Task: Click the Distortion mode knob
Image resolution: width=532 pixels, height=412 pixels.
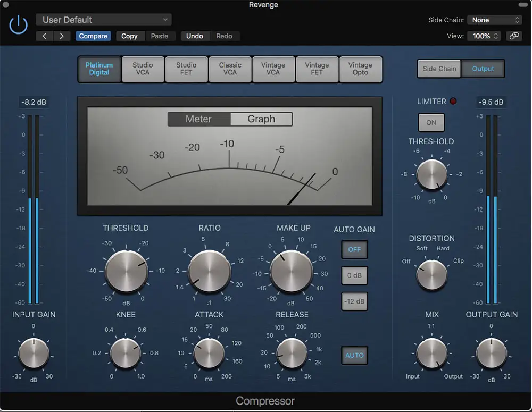Action: pos(431,274)
